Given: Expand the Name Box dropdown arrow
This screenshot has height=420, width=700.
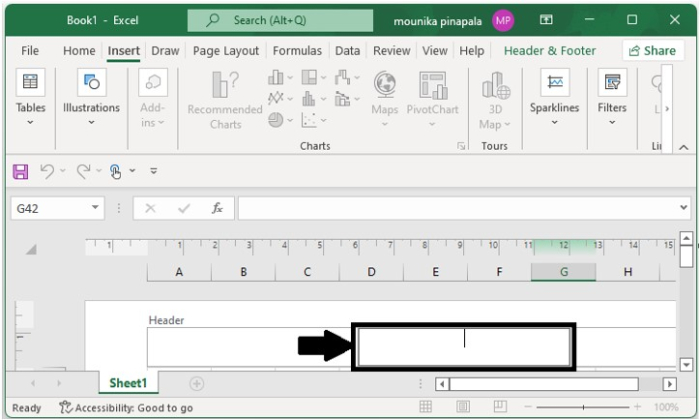Looking at the screenshot, I should [x=95, y=208].
